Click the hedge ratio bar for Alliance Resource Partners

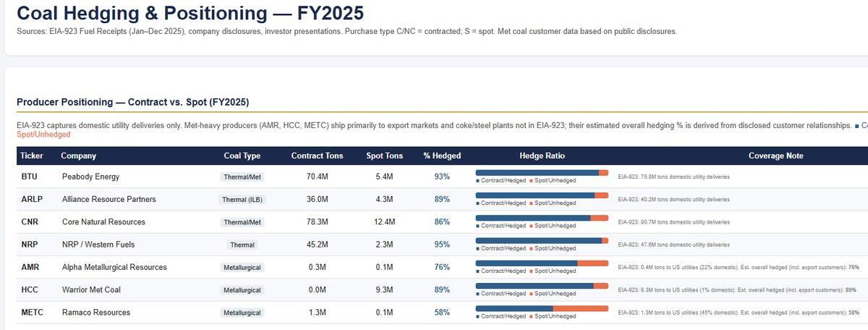tap(542, 195)
